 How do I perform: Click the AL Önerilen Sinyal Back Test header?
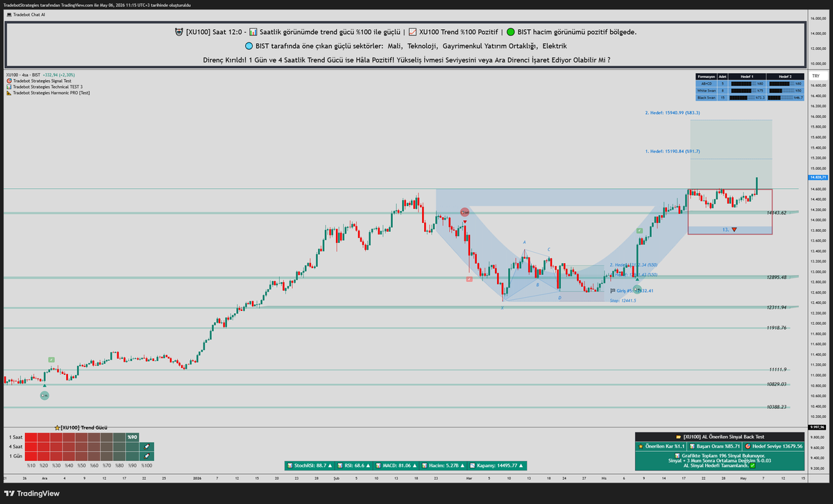click(720, 437)
